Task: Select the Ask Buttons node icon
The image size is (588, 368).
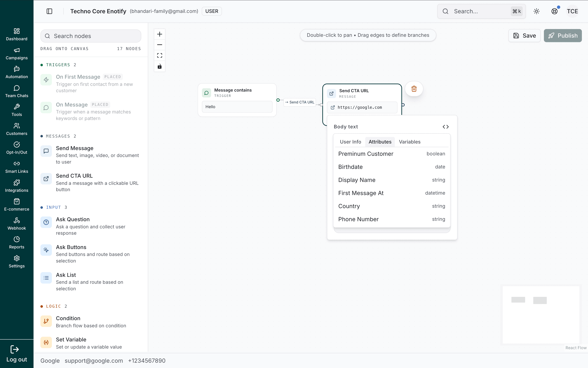Action: (46, 250)
